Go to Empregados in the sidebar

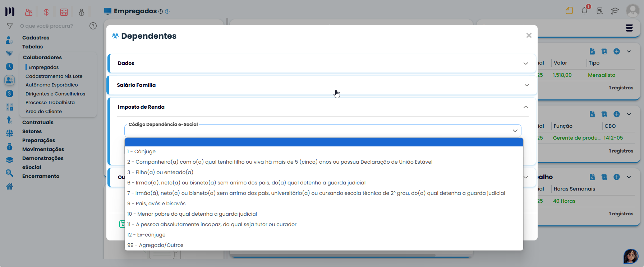pyautogui.click(x=43, y=67)
